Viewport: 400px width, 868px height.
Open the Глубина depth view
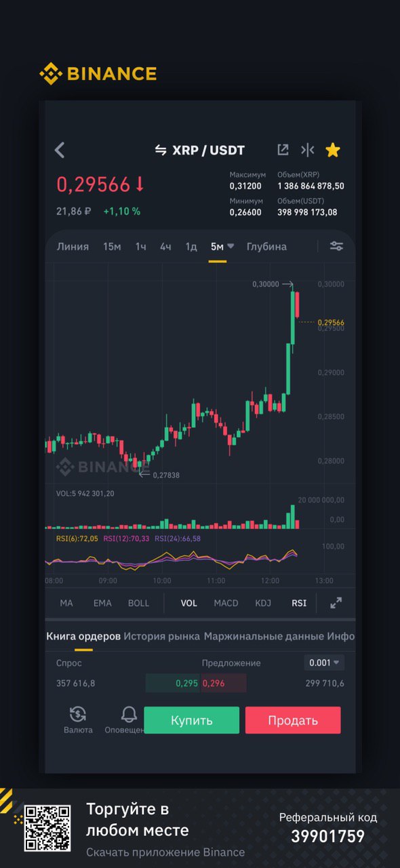[266, 247]
